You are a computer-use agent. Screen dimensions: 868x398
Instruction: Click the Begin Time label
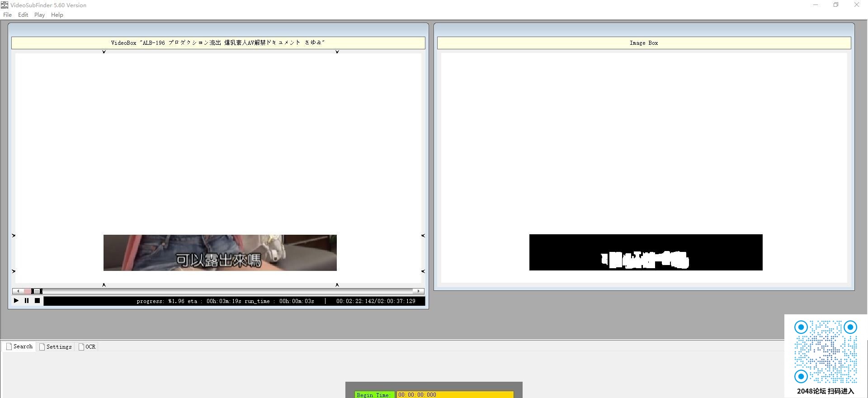tap(374, 395)
